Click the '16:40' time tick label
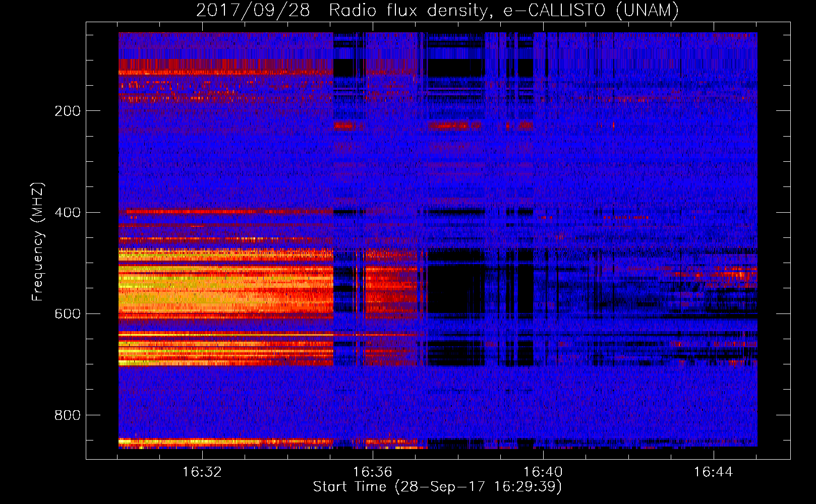This screenshot has height=504, width=816. 543,472
